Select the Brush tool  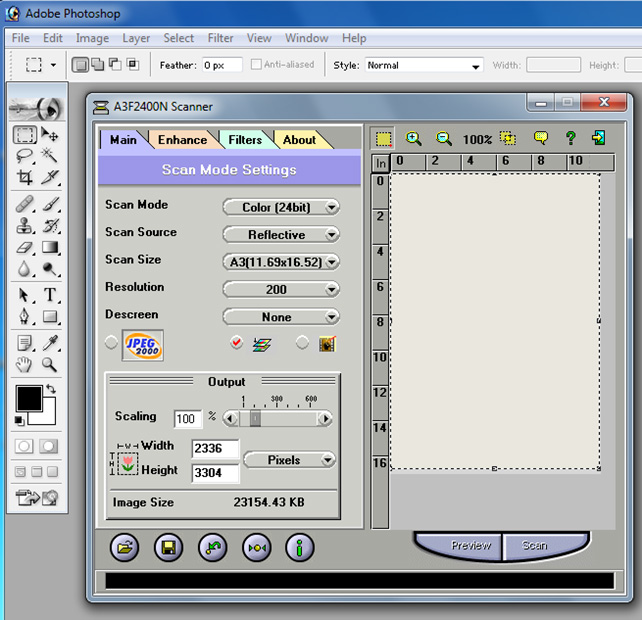click(50, 204)
